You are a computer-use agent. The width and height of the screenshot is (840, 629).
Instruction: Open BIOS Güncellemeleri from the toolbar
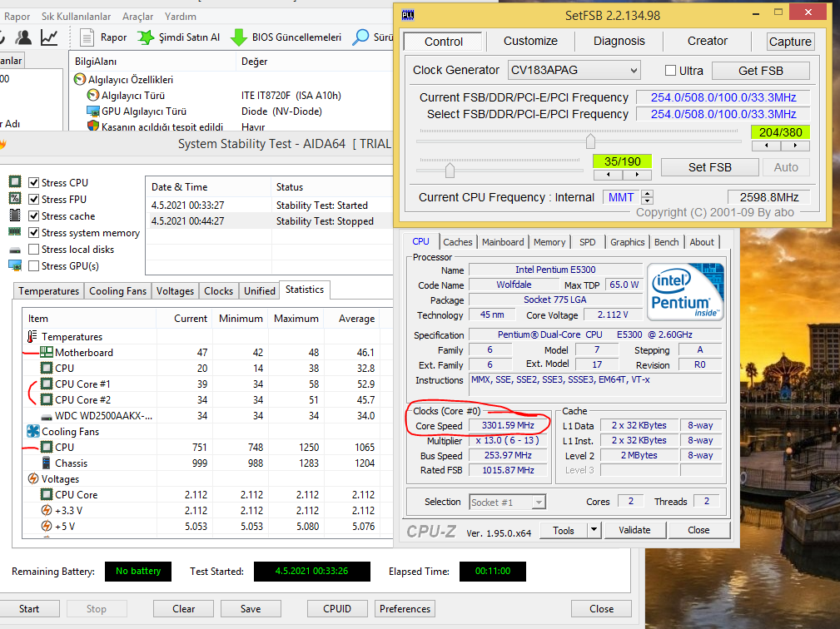pyautogui.click(x=286, y=37)
